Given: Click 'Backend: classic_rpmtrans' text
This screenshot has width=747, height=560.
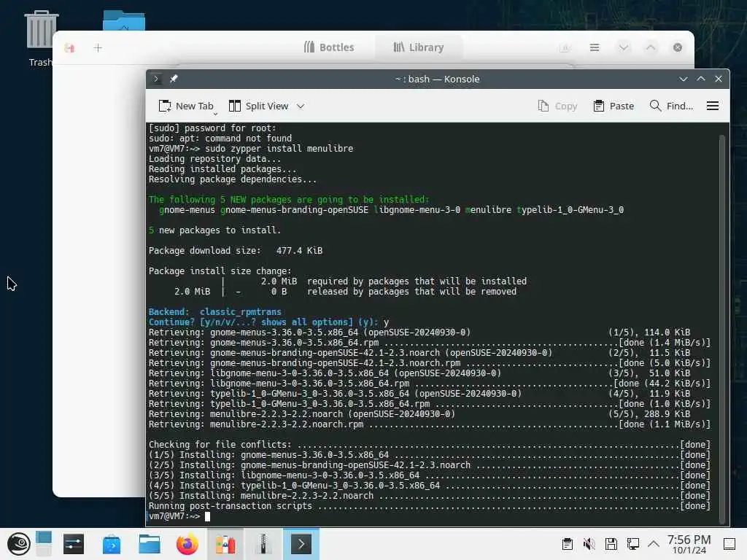Looking at the screenshot, I should tap(215, 312).
